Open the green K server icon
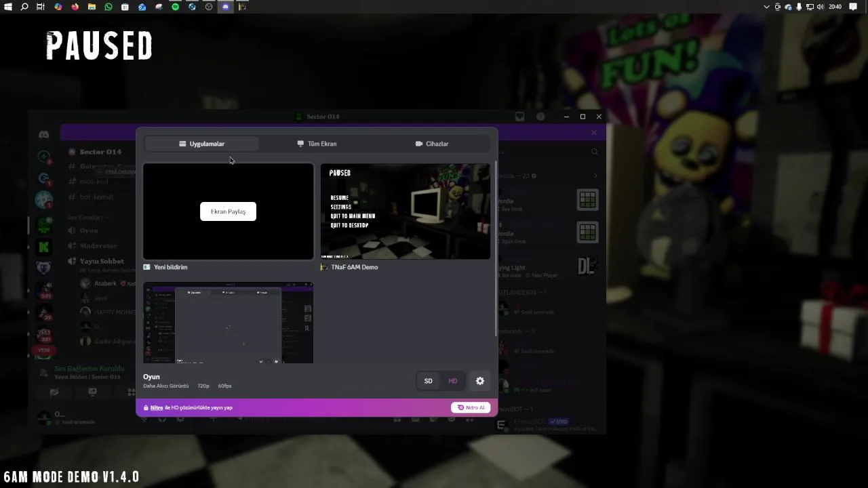Viewport: 868px width, 488px height. (44, 247)
